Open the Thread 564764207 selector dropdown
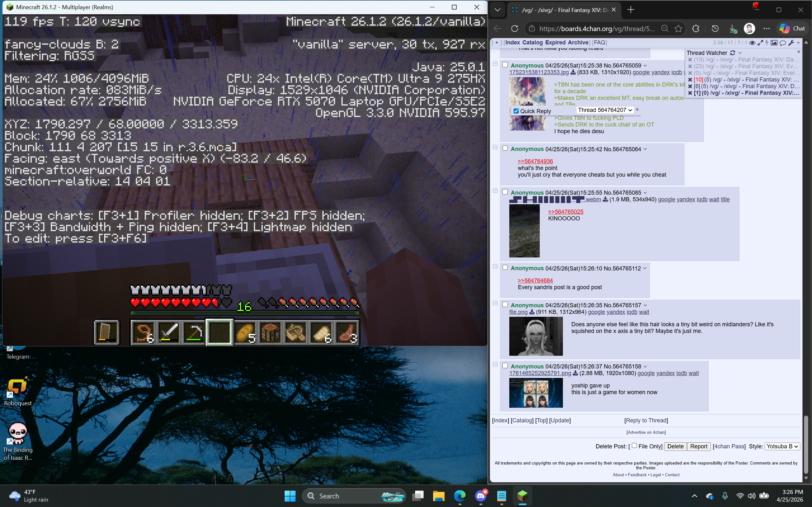 click(605, 110)
